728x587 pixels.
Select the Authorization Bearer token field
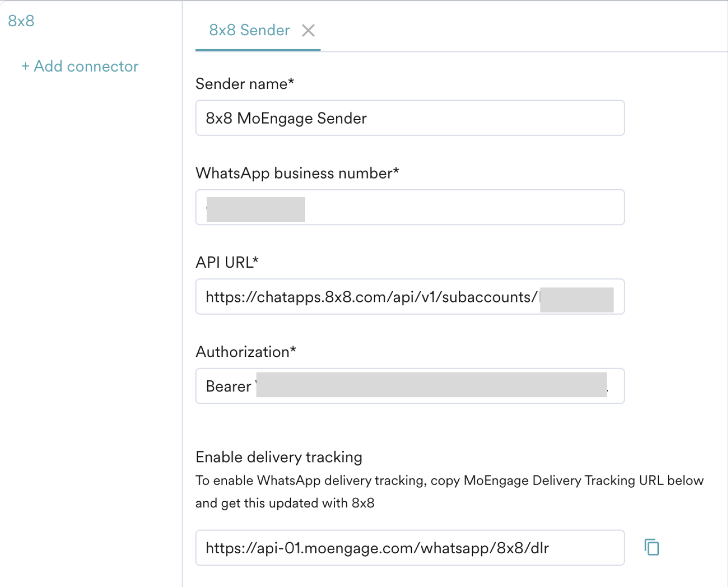(410, 386)
